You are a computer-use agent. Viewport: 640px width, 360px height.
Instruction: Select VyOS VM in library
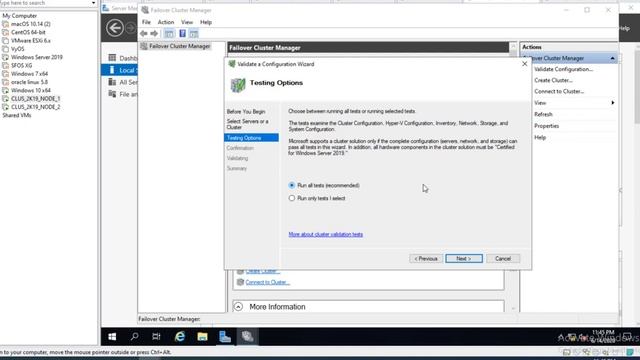(x=18, y=49)
